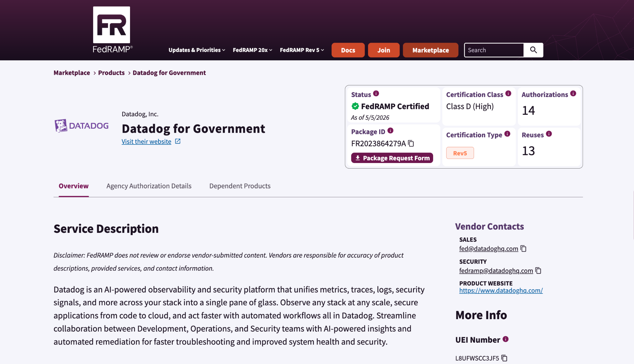Click the Marketplace header button
This screenshot has width=634, height=364.
(431, 50)
